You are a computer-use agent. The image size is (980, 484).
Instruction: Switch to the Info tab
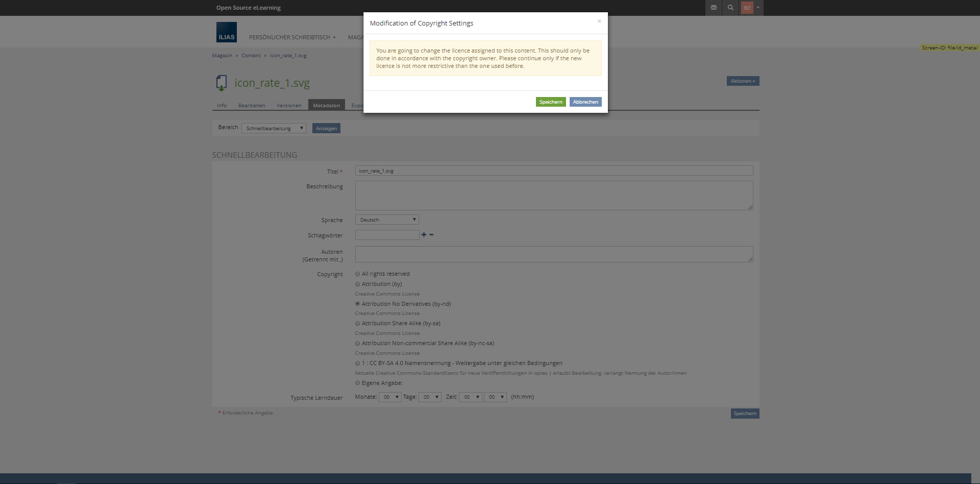pyautogui.click(x=222, y=105)
